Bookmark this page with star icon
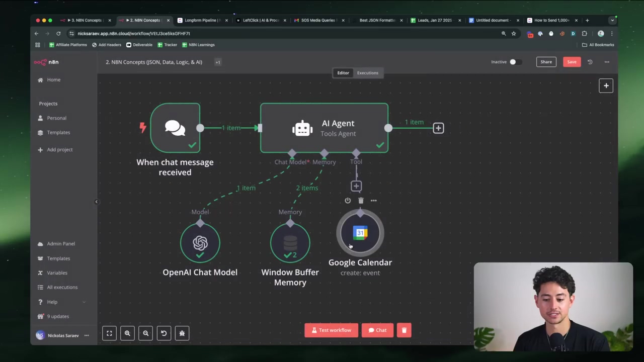Image resolution: width=644 pixels, height=362 pixels. [x=514, y=33]
